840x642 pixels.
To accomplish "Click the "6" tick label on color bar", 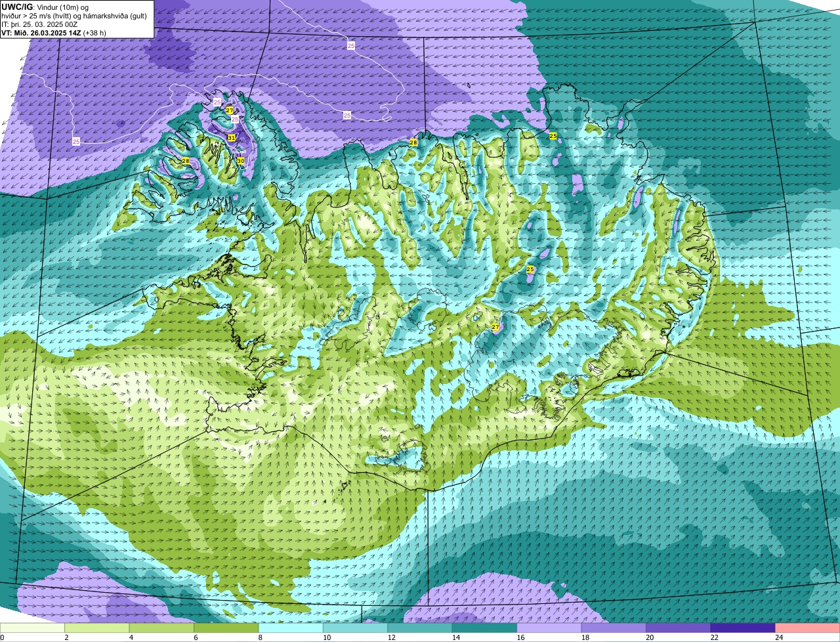I will coord(196,637).
